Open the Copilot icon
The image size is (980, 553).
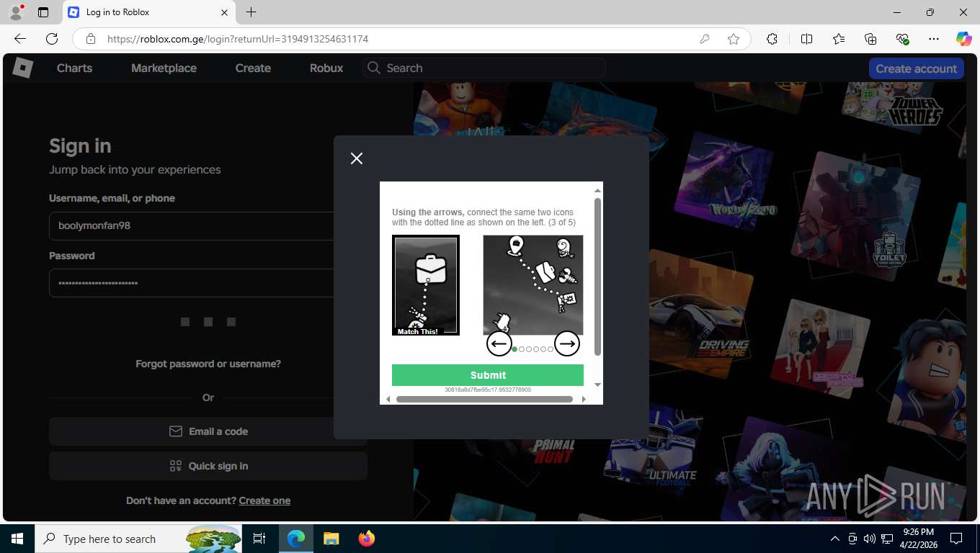[964, 39]
